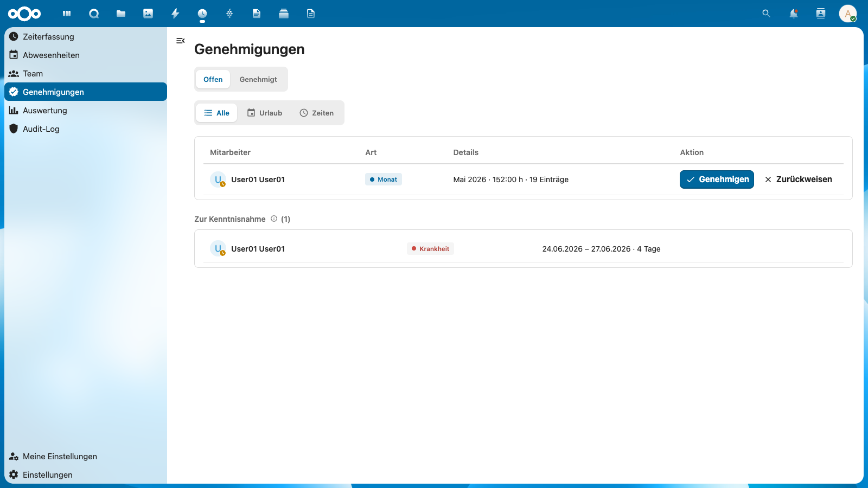868x488 pixels.
Task: Open Zeiterfassung in the sidebar
Action: coord(86,37)
